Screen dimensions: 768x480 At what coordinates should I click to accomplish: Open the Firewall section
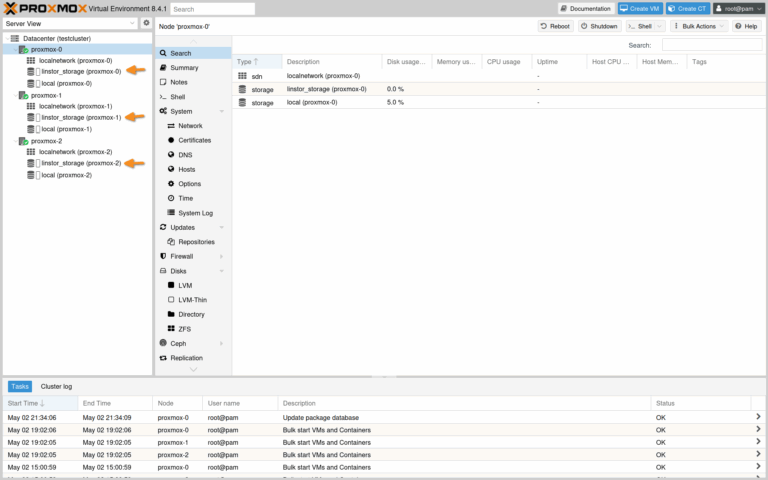[182, 256]
